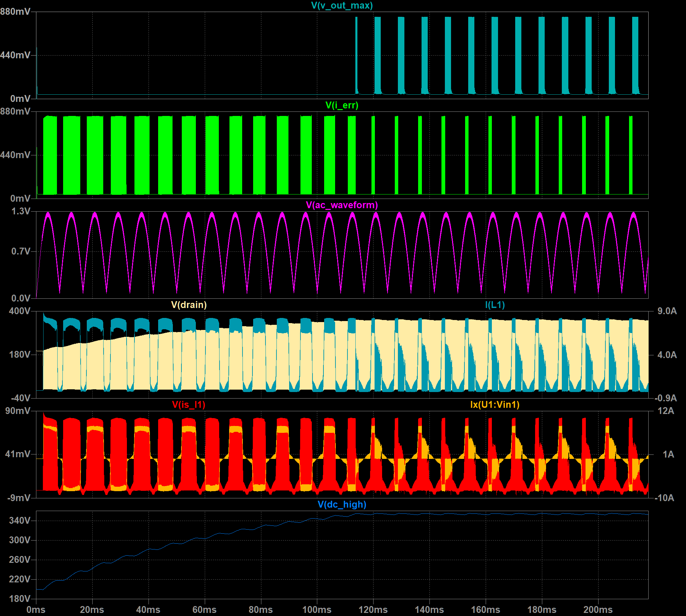The image size is (686, 616).
Task: Click the 60ms time axis label
Action: (x=204, y=610)
